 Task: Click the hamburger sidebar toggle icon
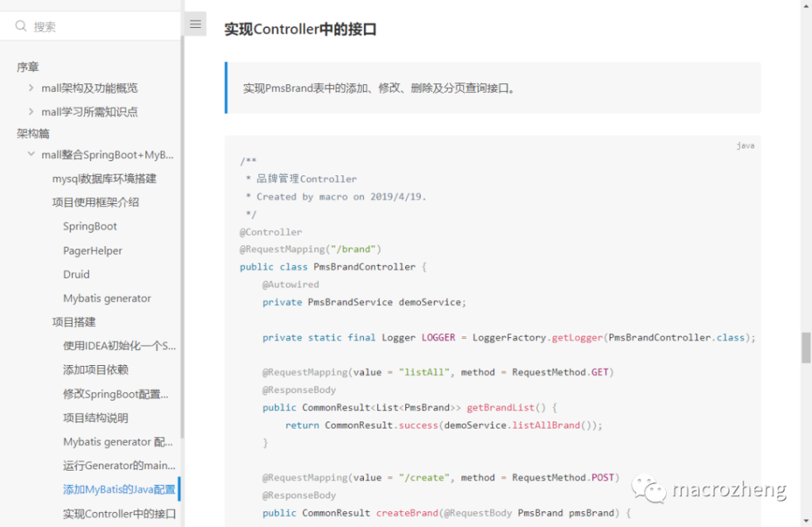point(195,24)
